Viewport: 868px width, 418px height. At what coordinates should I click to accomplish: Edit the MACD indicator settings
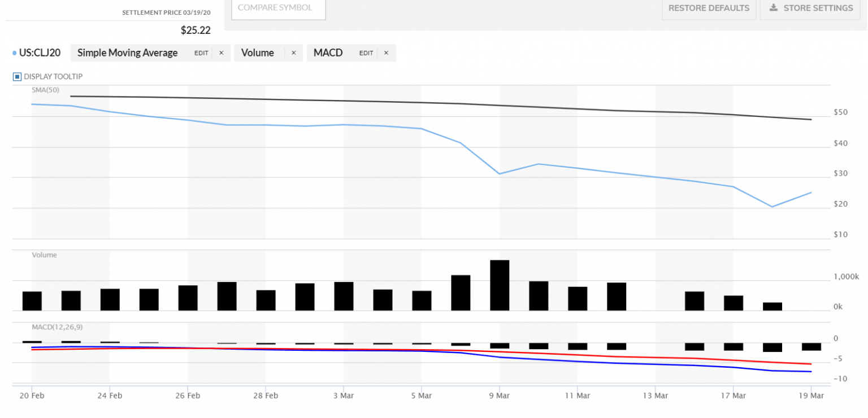pyautogui.click(x=366, y=53)
